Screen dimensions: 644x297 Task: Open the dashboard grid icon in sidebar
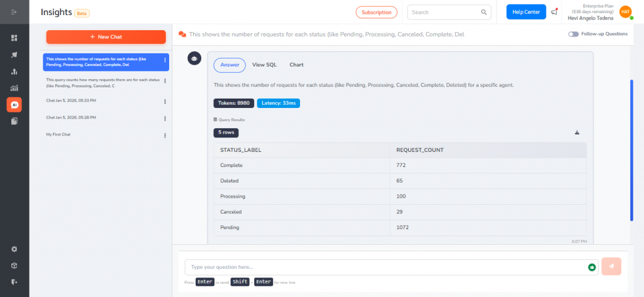pos(14,38)
